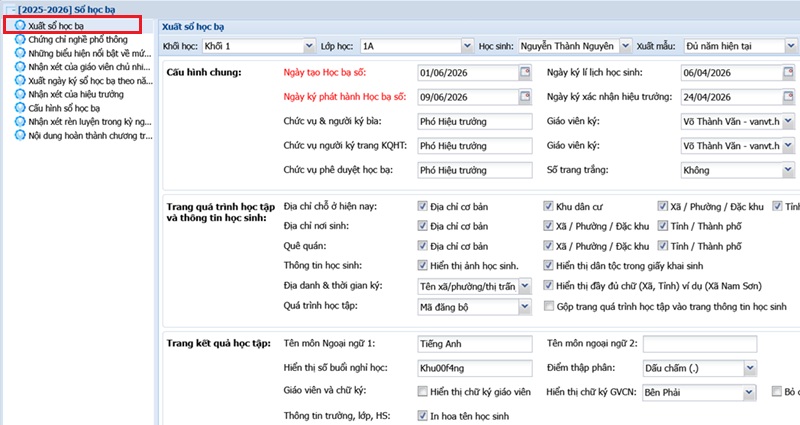Open calendar for Ngày ký xác nhận hiệu trưởng
The height and width of the screenshot is (425, 800).
tap(789, 96)
